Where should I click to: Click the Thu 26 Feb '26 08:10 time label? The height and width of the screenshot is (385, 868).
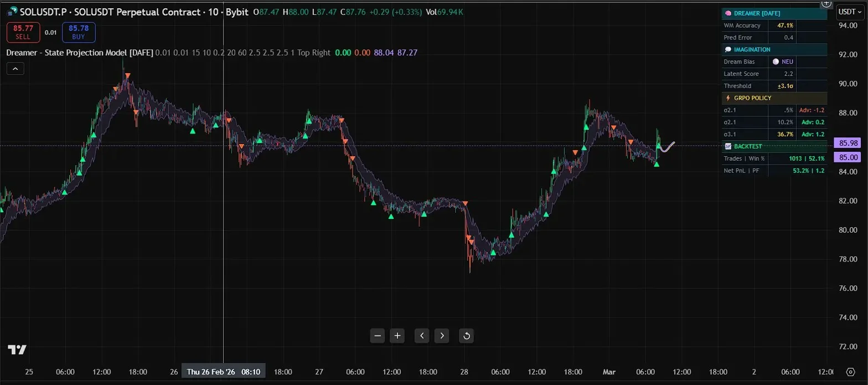click(x=224, y=371)
